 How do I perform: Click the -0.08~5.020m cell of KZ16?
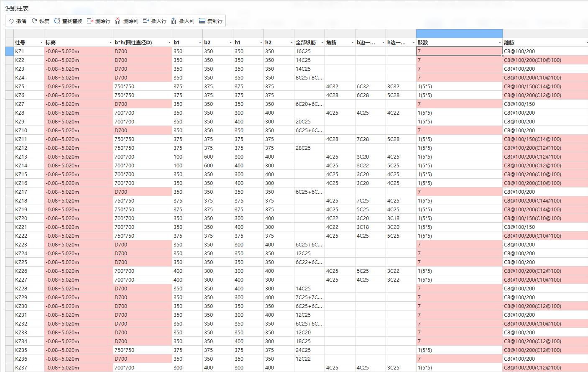(x=79, y=183)
